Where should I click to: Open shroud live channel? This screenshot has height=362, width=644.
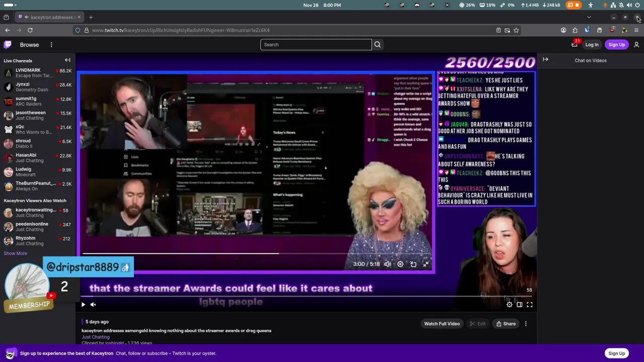[38, 143]
